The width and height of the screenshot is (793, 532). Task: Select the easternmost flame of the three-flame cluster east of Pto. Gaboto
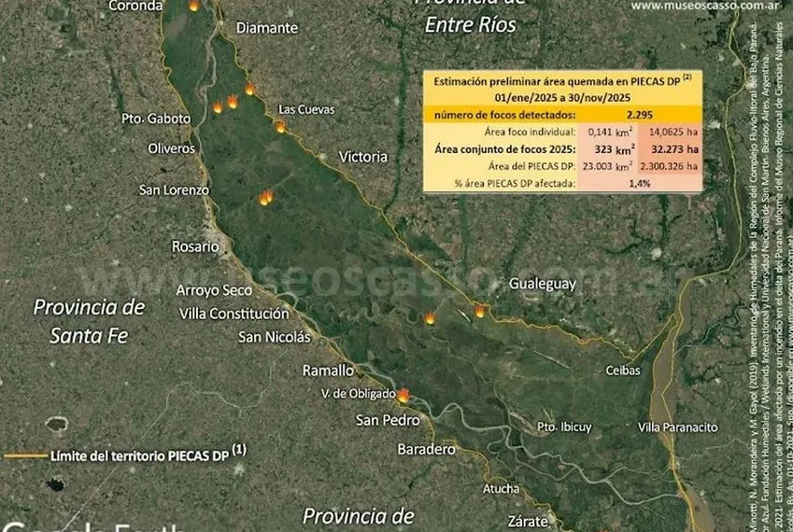click(x=249, y=90)
